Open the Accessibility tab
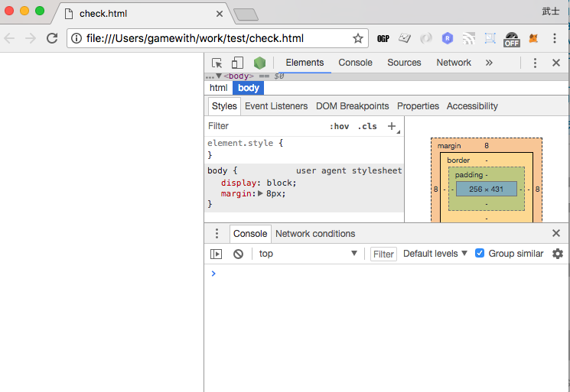The image size is (570, 392). click(472, 106)
